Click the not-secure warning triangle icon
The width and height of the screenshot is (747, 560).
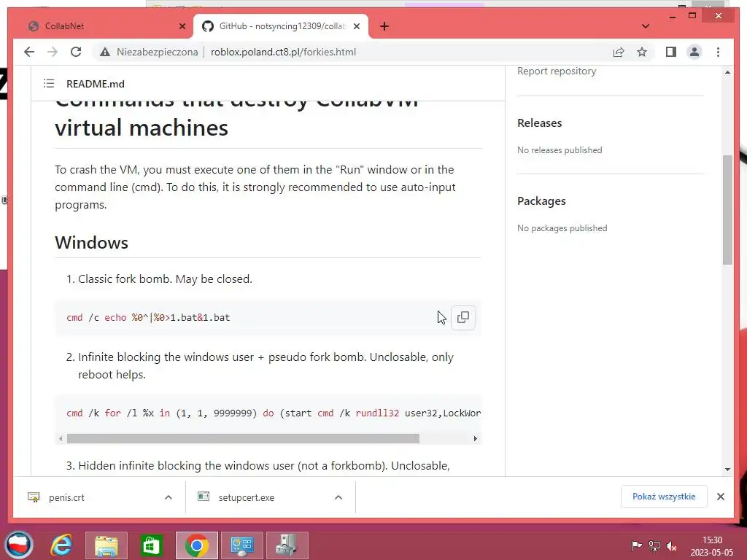105,52
